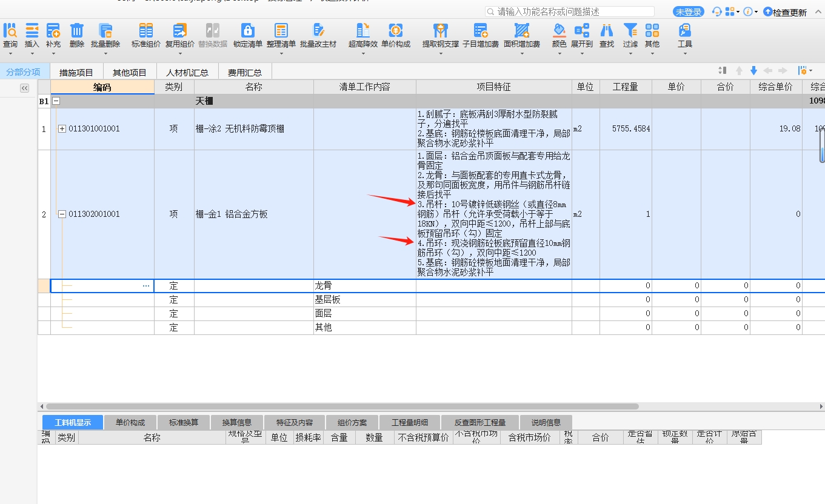Click the horizontal scrollbar right arrow

pyautogui.click(x=821, y=406)
